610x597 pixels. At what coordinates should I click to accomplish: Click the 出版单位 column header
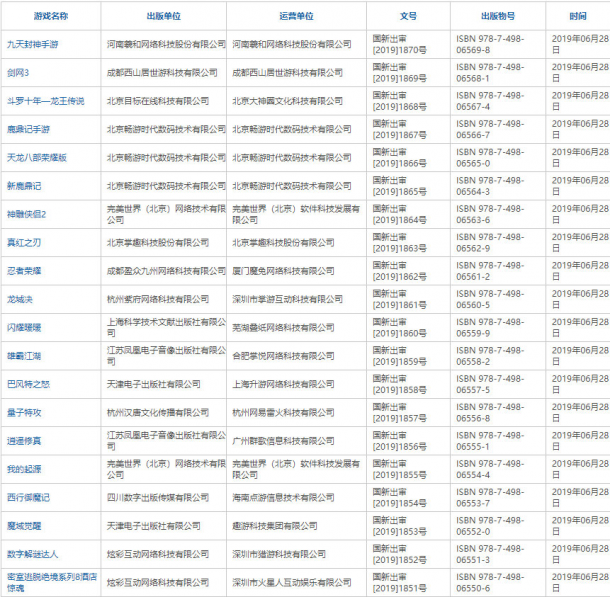tap(164, 16)
